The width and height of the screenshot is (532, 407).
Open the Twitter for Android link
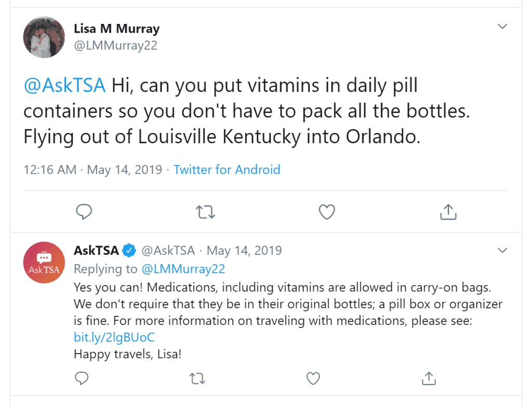tap(227, 170)
